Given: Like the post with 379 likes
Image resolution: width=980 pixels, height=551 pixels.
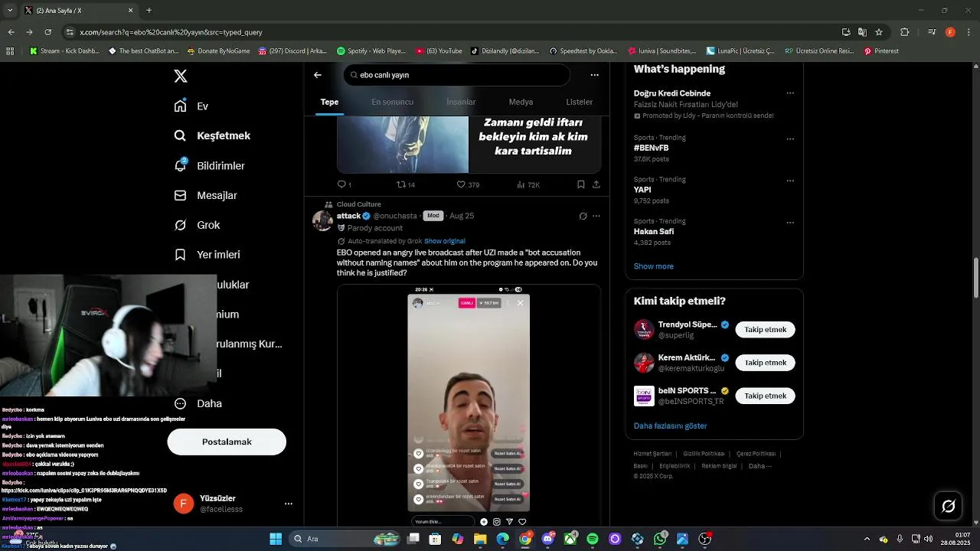Looking at the screenshot, I should 468,184.
